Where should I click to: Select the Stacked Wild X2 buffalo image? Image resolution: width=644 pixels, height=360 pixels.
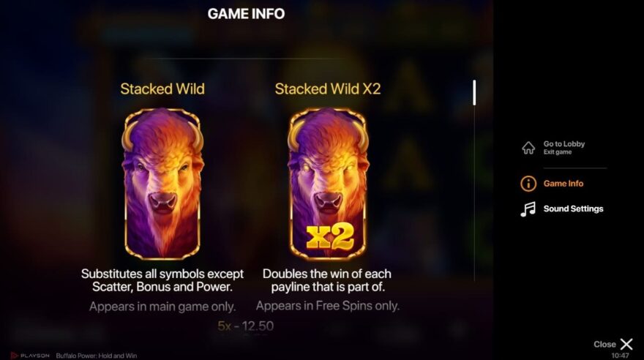328,184
